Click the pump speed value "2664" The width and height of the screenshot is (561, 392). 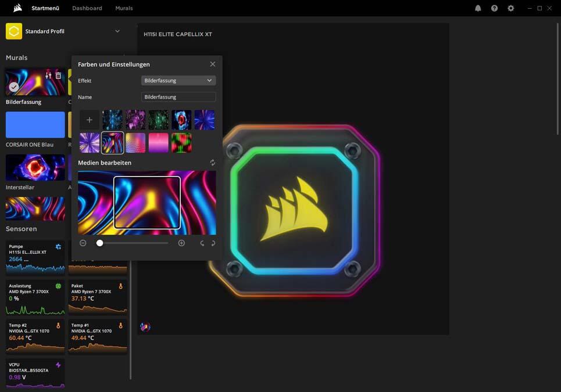point(15,259)
